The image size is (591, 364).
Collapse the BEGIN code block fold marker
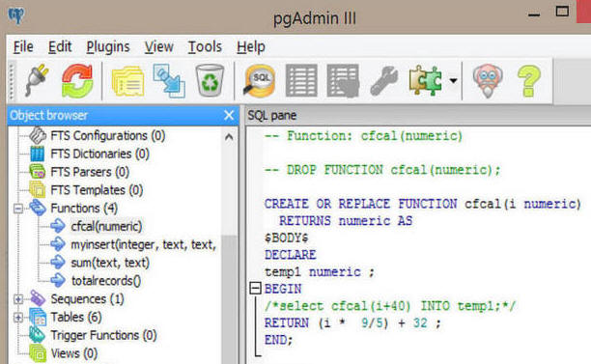[x=256, y=289]
